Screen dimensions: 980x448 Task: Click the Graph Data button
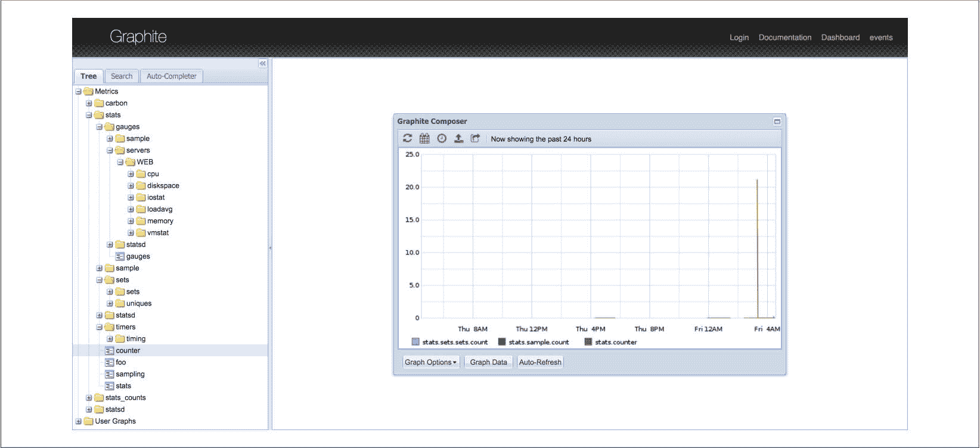coord(488,362)
